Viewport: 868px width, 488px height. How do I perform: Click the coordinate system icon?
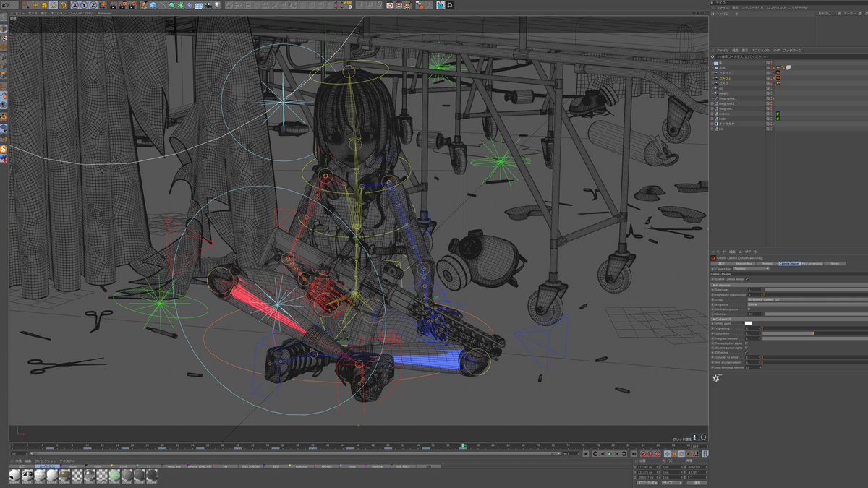tap(103, 5)
